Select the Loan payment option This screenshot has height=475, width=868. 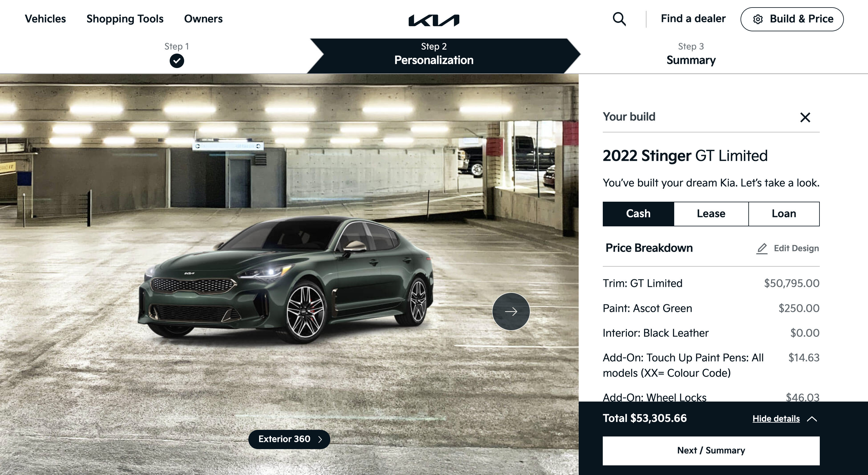coord(784,214)
